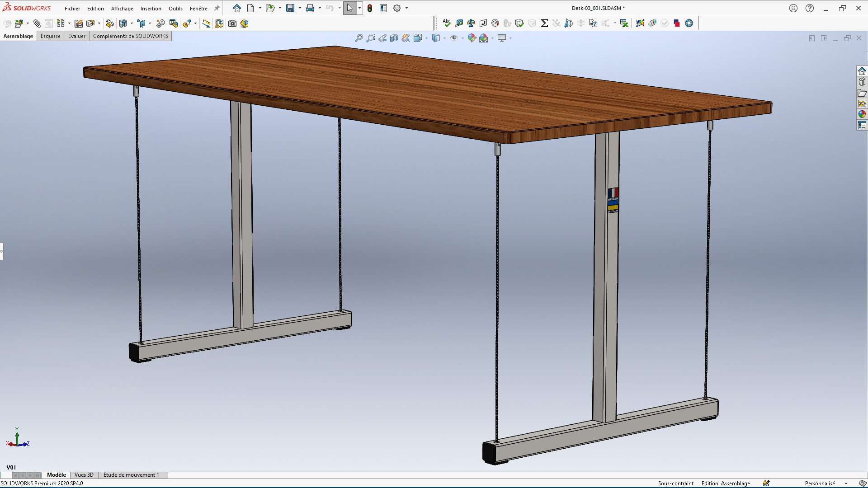Click the Rebuild traffic light icon
The width and height of the screenshot is (868, 488).
[x=370, y=8]
